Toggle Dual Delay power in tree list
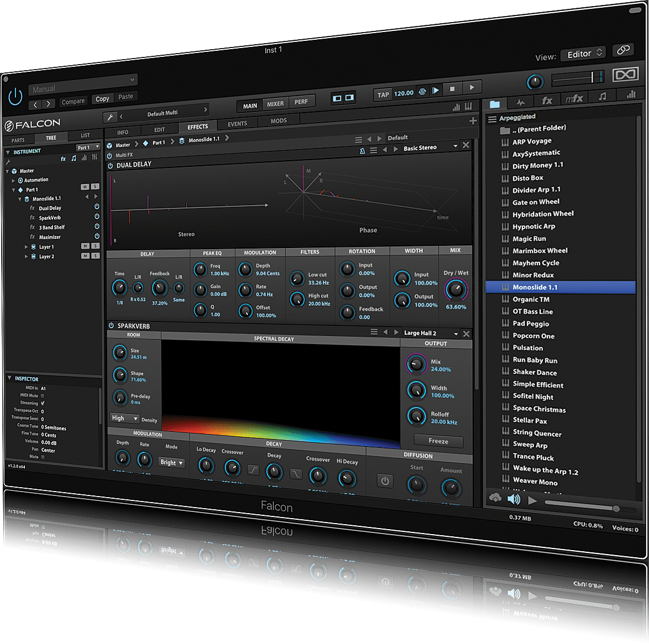The width and height of the screenshot is (649, 644). click(x=97, y=206)
